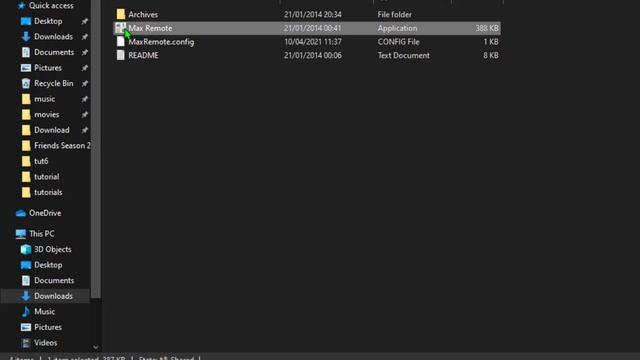Click the 21/01/2014 20:34 date cell

coord(313,14)
